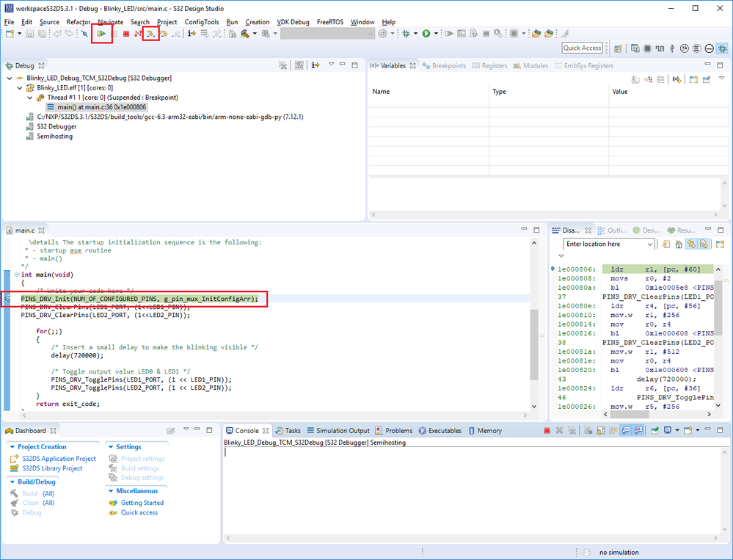Screen dimensions: 733x560
Task: Click the delay(720000); code line
Action: pyautogui.click(x=77, y=355)
